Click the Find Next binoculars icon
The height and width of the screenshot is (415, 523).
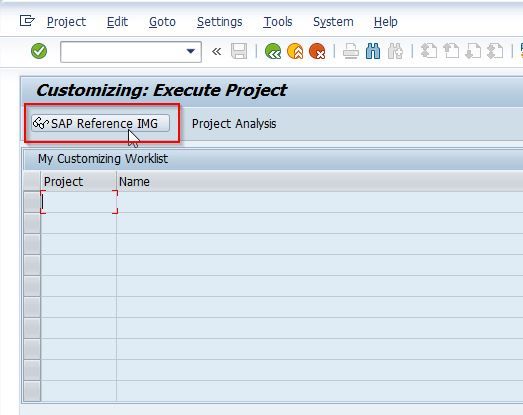(395, 52)
